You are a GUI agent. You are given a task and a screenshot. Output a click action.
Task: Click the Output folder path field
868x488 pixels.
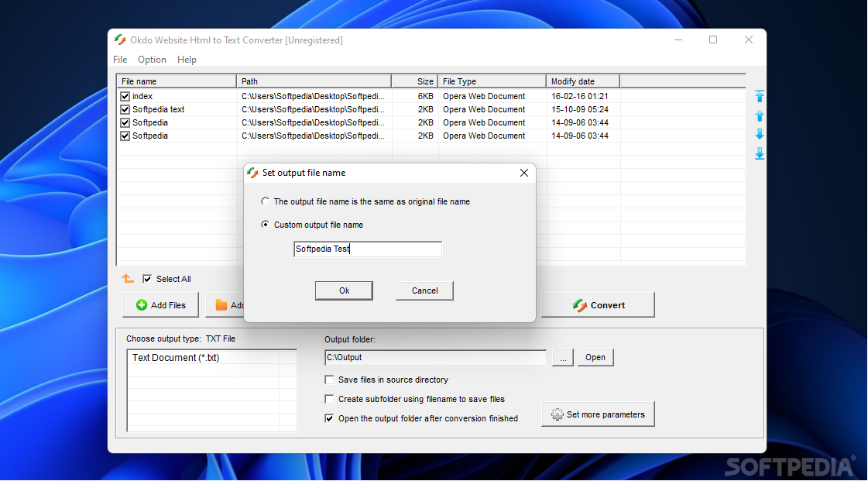click(x=436, y=357)
